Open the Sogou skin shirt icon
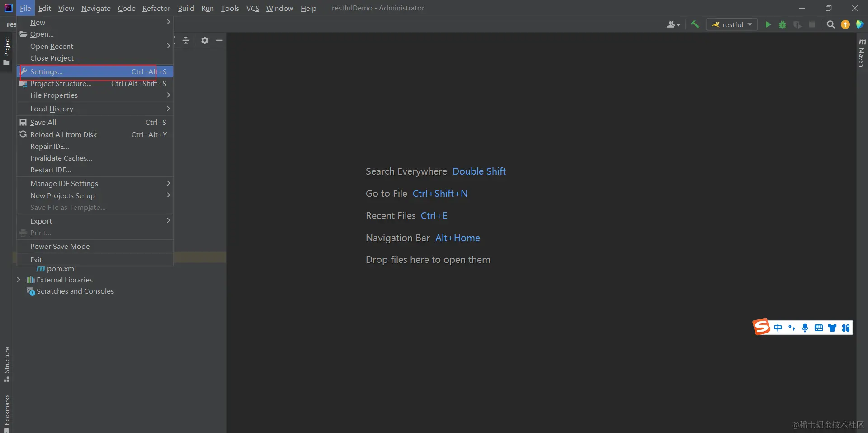The width and height of the screenshot is (868, 433). [832, 328]
